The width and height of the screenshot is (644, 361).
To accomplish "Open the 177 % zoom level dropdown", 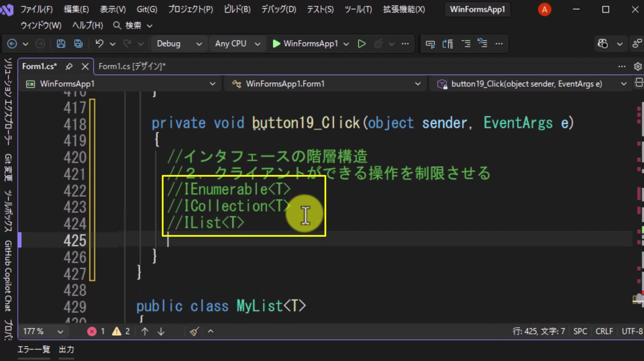I will click(x=43, y=331).
